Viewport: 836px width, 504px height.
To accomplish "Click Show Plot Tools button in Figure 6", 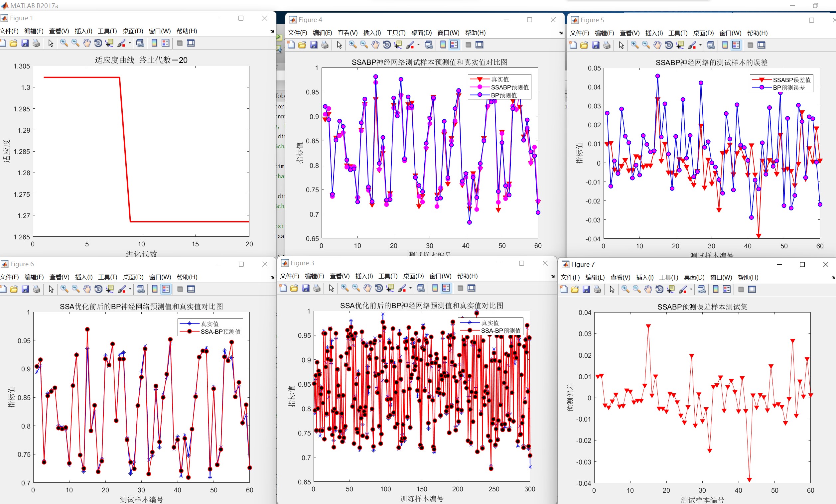I will [x=191, y=289].
